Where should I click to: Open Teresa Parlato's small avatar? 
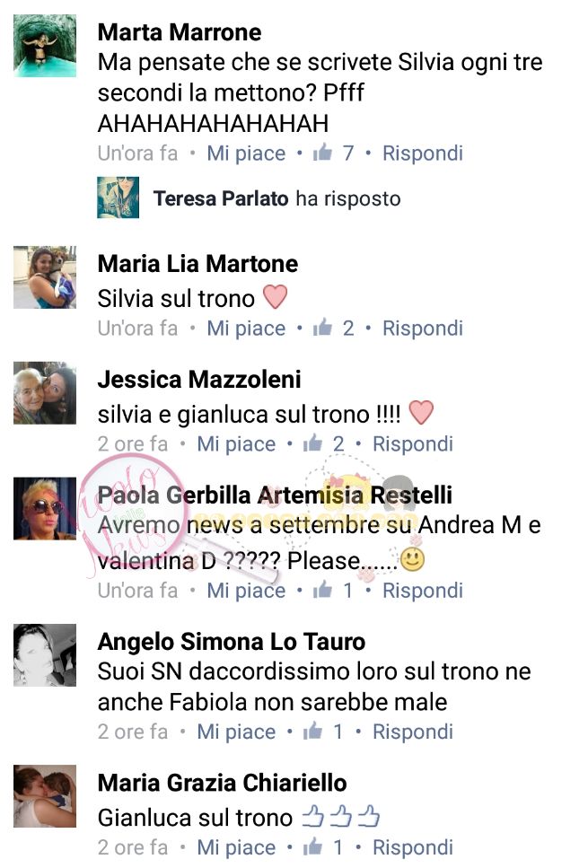click(118, 197)
